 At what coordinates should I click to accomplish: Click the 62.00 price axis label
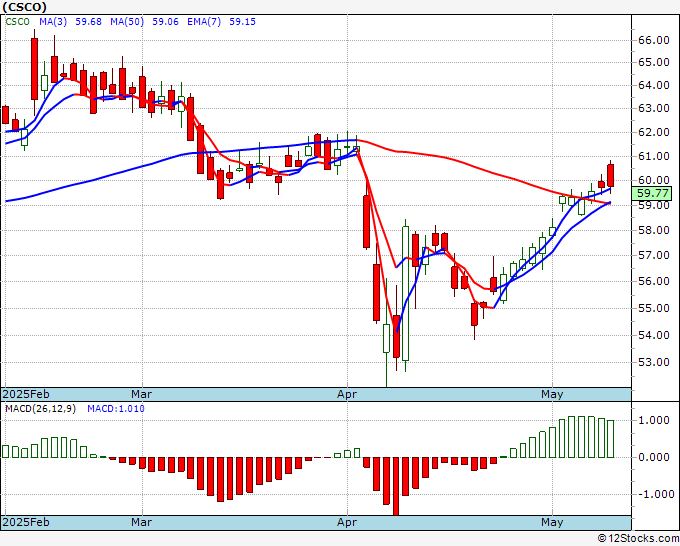click(654, 132)
